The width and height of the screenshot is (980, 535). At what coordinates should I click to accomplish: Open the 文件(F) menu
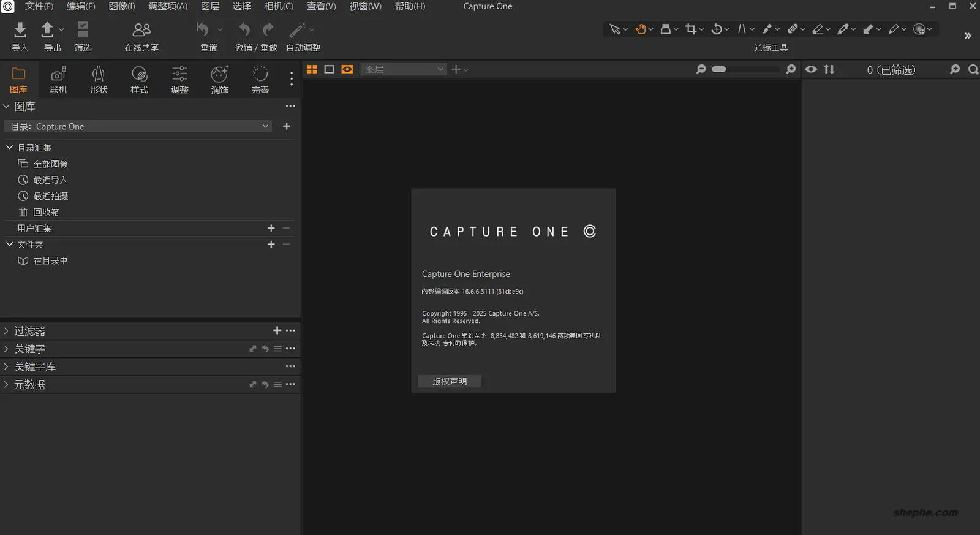(x=39, y=6)
